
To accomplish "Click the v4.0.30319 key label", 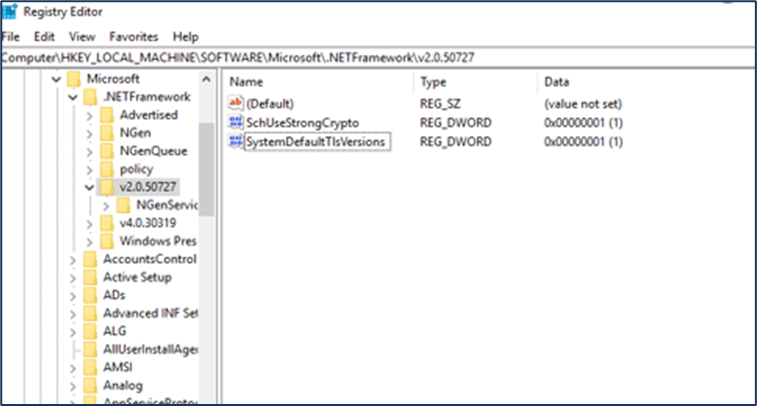I will point(148,224).
